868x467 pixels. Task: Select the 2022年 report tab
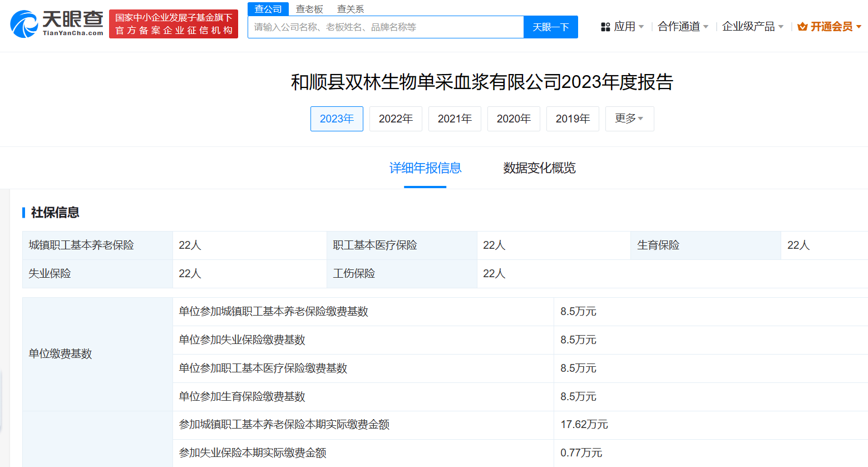(x=396, y=119)
